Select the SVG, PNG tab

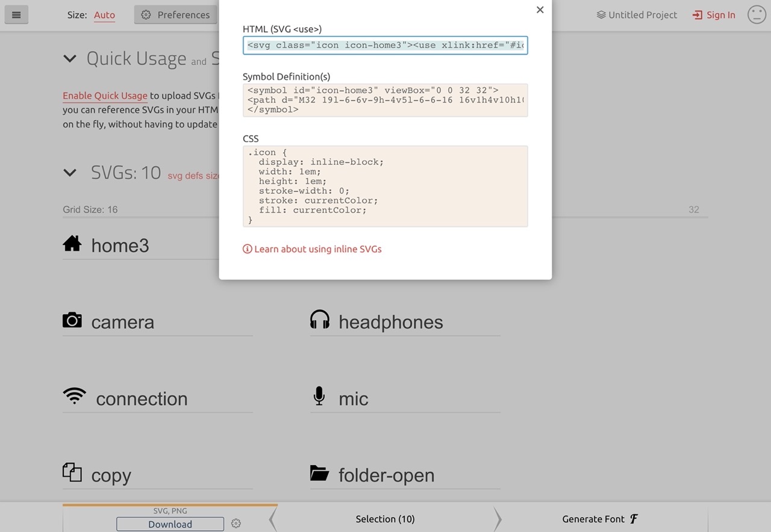point(170,510)
